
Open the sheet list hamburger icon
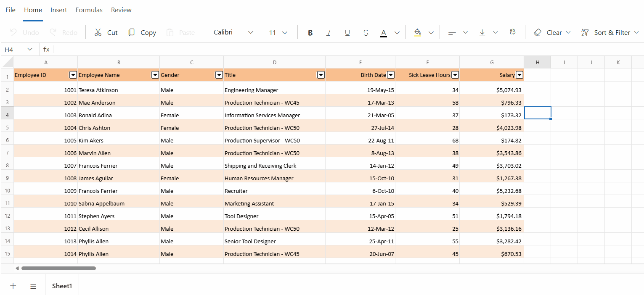pos(33,286)
